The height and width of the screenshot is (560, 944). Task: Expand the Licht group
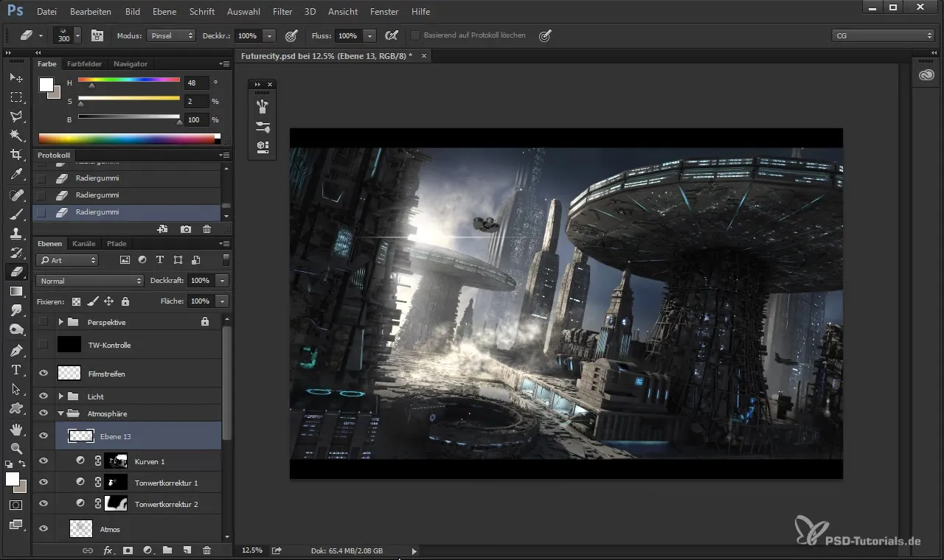61,396
